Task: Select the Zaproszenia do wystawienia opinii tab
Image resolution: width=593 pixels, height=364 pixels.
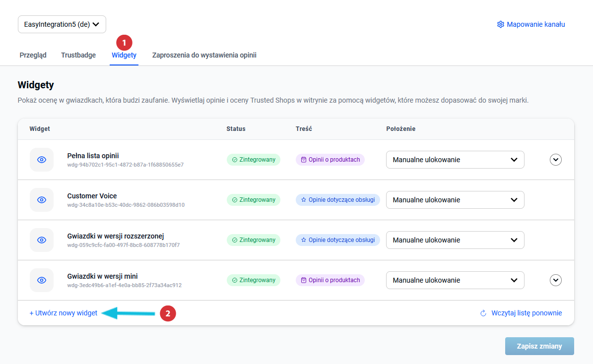Action: click(x=204, y=55)
